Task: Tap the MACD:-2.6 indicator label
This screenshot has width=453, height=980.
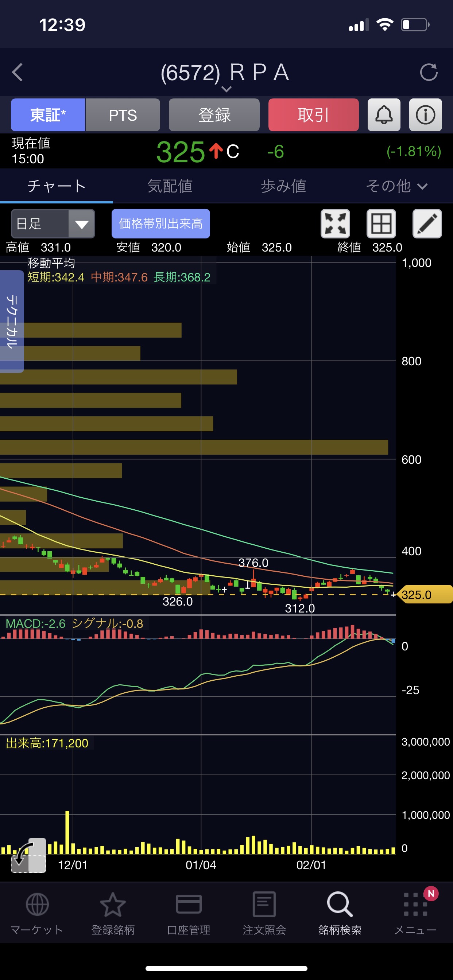Action: pyautogui.click(x=35, y=623)
